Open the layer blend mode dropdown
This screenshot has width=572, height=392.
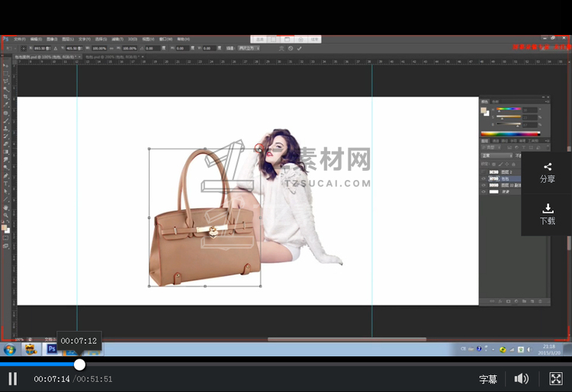(x=495, y=155)
